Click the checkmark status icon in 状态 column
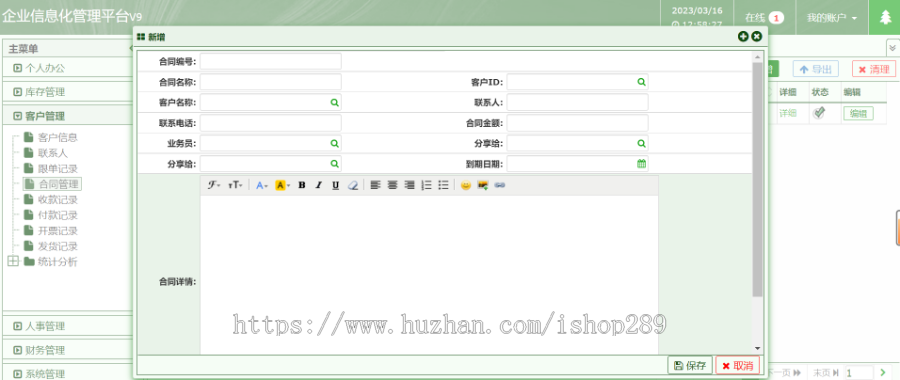 tap(819, 113)
